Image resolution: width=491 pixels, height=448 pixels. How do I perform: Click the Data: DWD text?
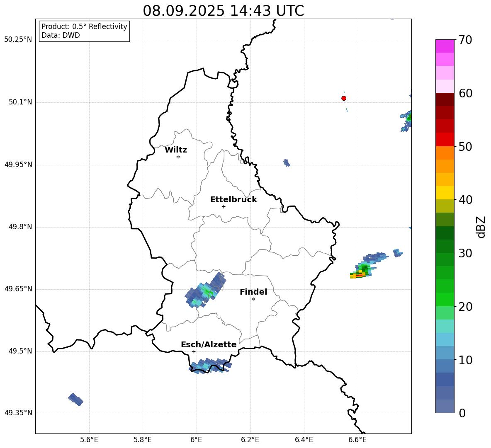[x=61, y=35]
